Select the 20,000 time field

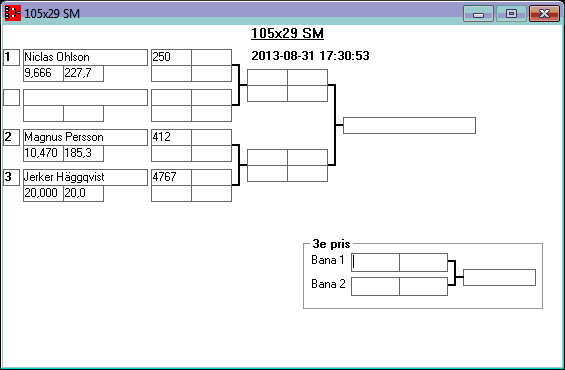[x=43, y=193]
